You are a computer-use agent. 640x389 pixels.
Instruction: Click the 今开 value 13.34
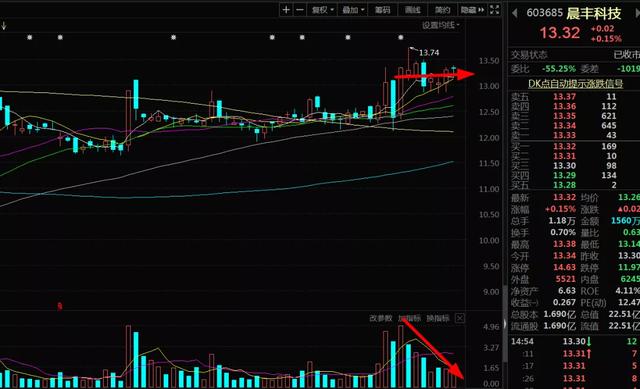[564, 256]
